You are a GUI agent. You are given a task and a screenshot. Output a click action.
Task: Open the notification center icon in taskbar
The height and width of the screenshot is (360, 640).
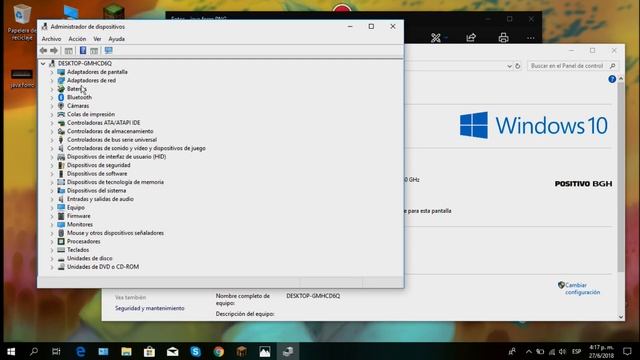(x=627, y=351)
